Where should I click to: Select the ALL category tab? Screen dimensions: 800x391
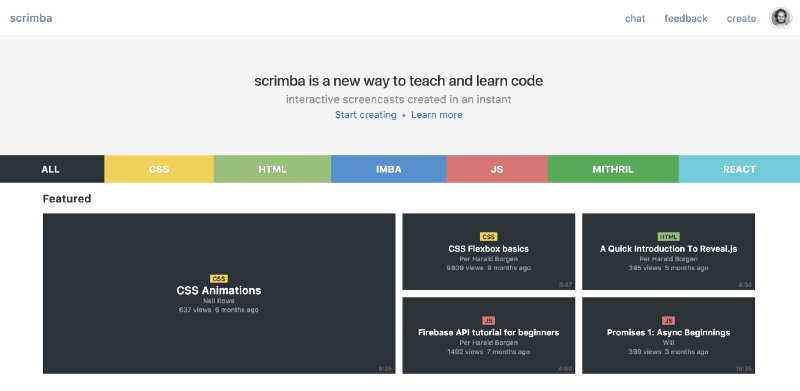pos(52,169)
